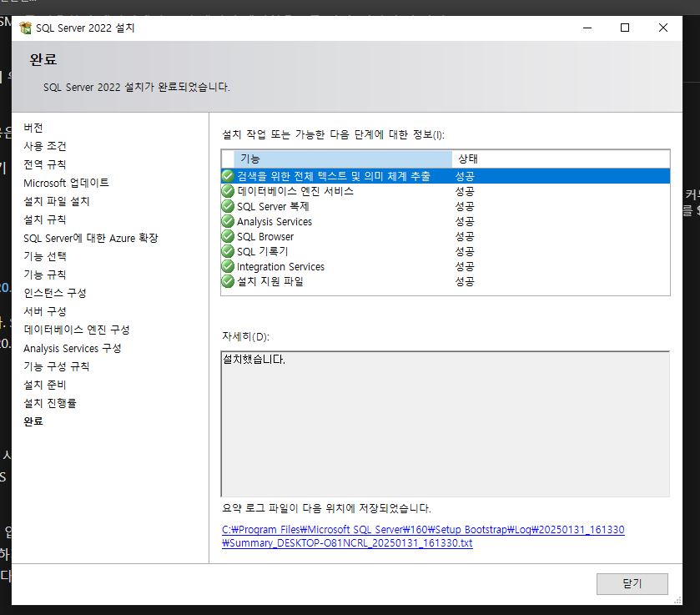The width and height of the screenshot is (700, 615).
Task: Click green check icon for 설치 지원 파일
Action: click(228, 281)
